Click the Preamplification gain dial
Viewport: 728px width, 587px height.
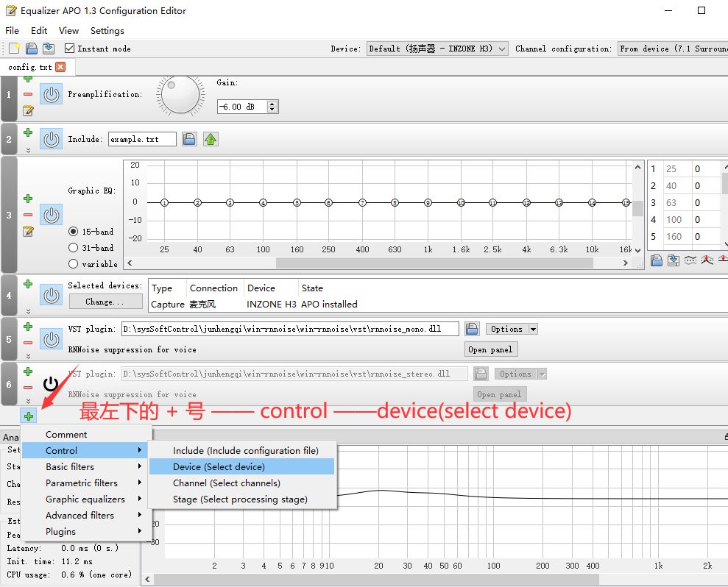pos(180,95)
